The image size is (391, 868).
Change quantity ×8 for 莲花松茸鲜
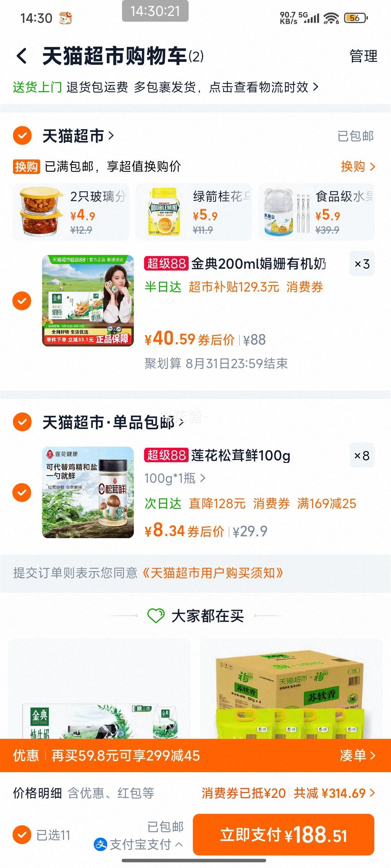click(362, 455)
